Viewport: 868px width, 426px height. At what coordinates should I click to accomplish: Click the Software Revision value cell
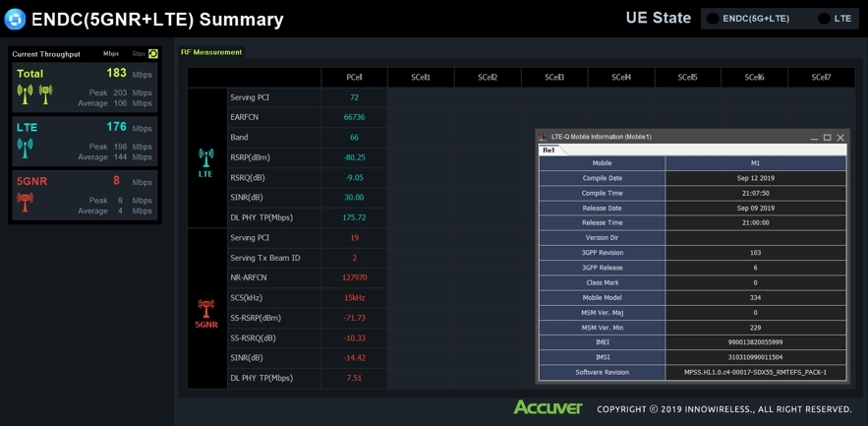pos(755,373)
